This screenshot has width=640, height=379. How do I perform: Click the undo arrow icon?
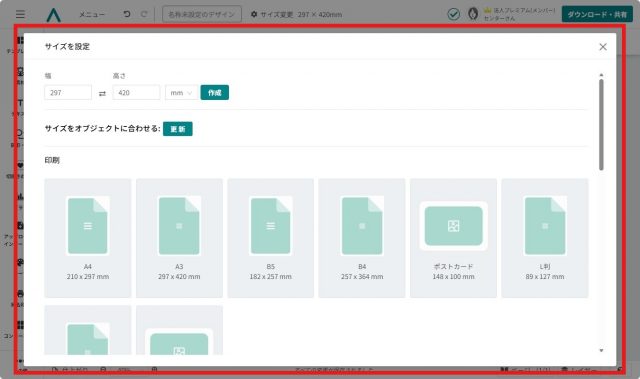(x=127, y=14)
